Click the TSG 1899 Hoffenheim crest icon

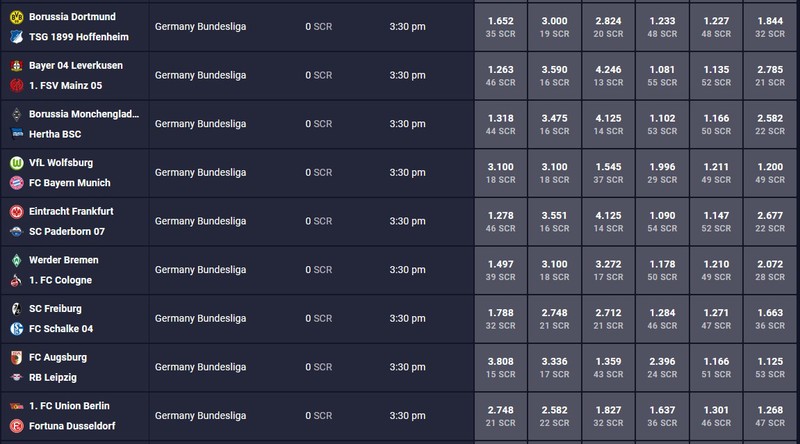tap(16, 37)
